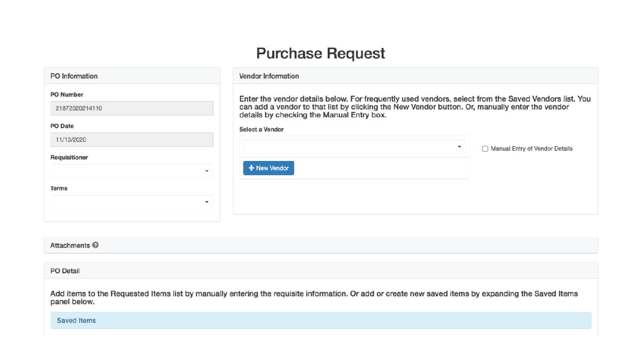This screenshot has height=357, width=644.
Task: Click the Vendor Information panel header
Action: (268, 75)
